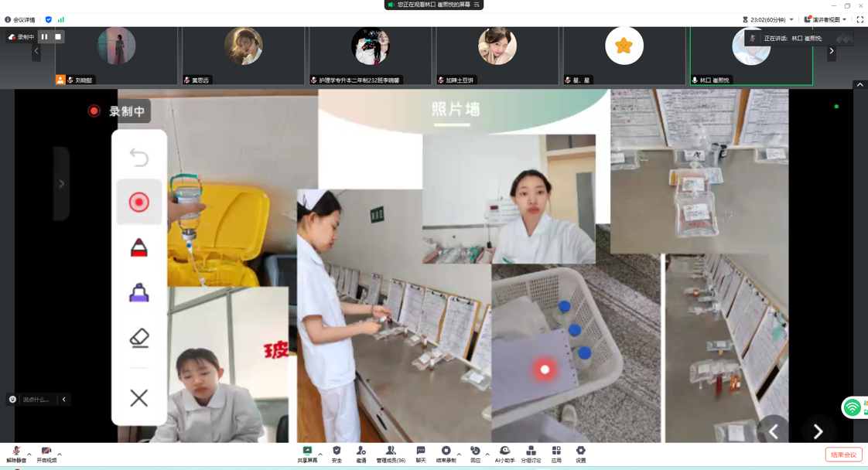
Task: Open 管理成员(36) member list
Action: tap(391, 454)
